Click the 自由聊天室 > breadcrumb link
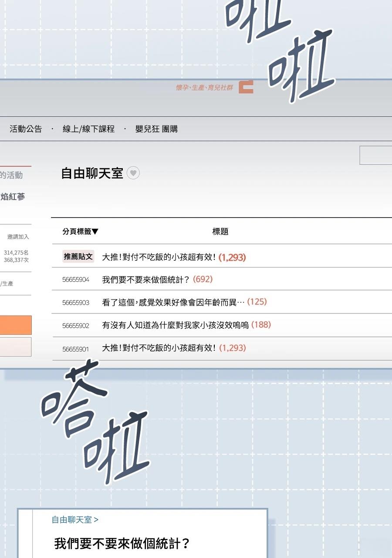 pyautogui.click(x=75, y=520)
